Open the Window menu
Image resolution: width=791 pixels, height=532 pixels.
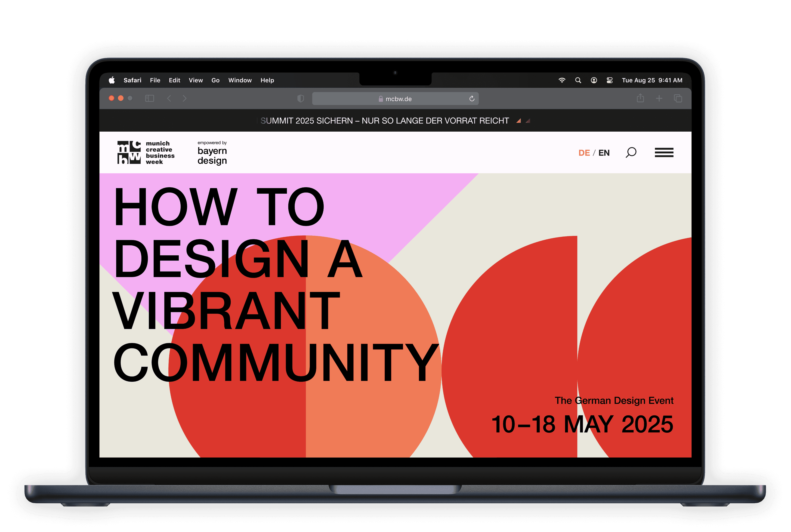click(x=240, y=80)
